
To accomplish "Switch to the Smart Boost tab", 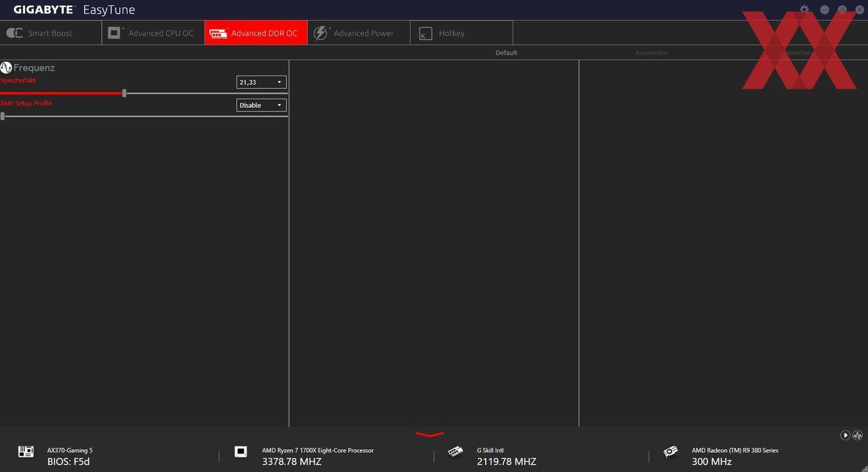I will point(51,33).
